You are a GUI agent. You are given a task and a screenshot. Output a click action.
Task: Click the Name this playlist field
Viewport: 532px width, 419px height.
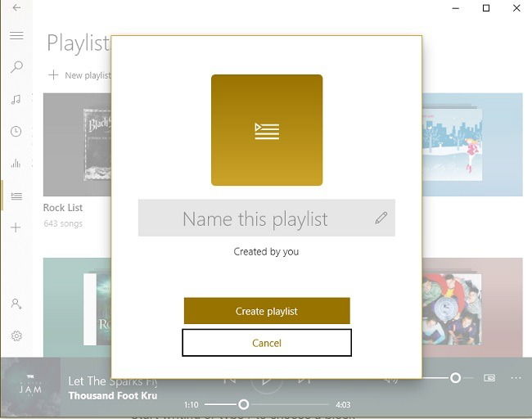point(267,218)
